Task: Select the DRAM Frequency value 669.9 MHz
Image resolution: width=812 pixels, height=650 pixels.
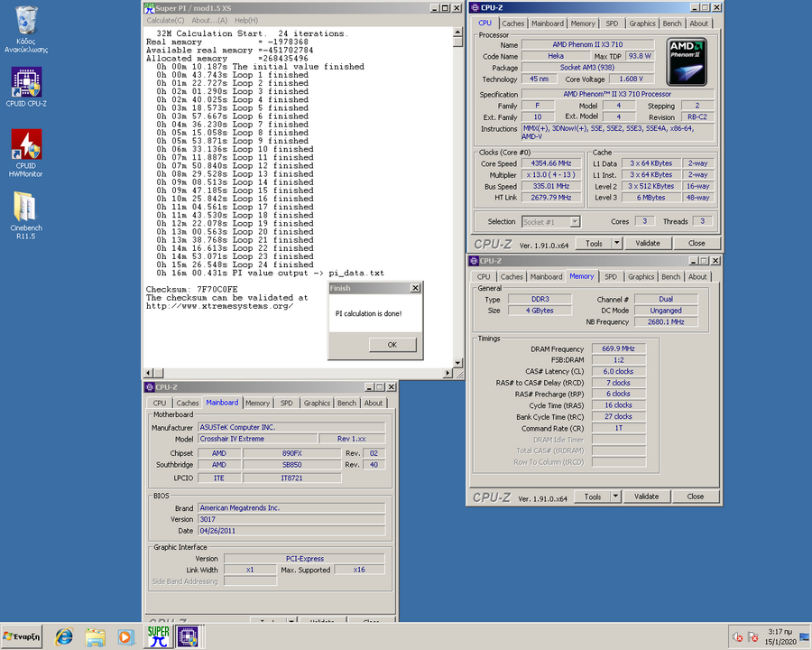Action: click(618, 348)
